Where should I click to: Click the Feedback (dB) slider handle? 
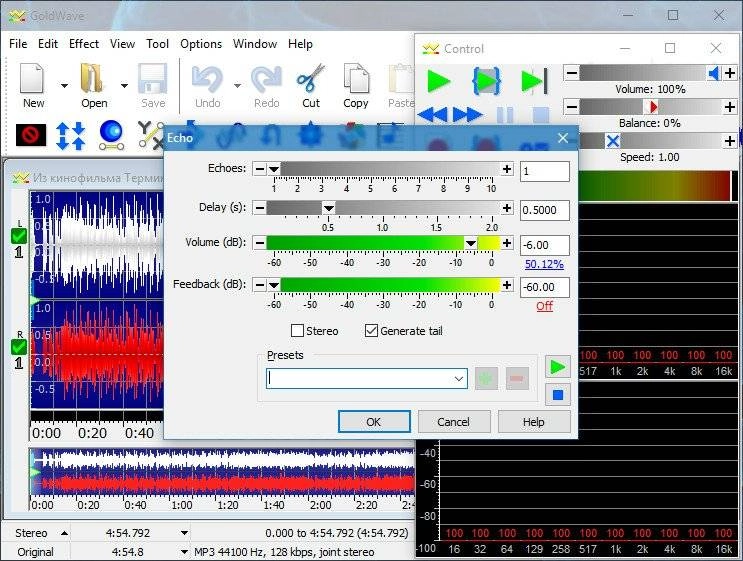point(274,285)
